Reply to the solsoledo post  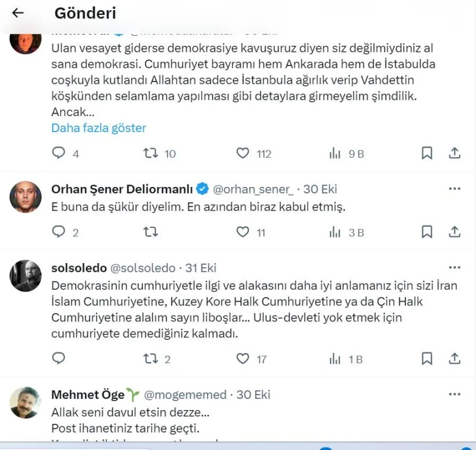pos(58,358)
